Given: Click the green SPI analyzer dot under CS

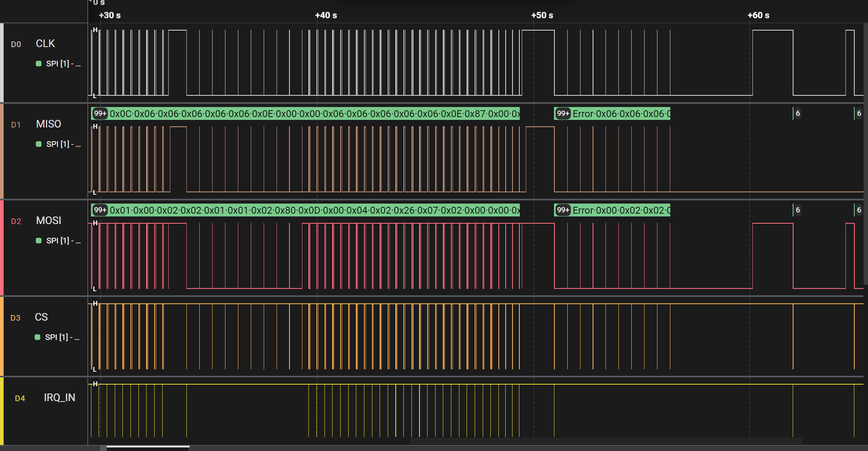Looking at the screenshot, I should tap(37, 337).
